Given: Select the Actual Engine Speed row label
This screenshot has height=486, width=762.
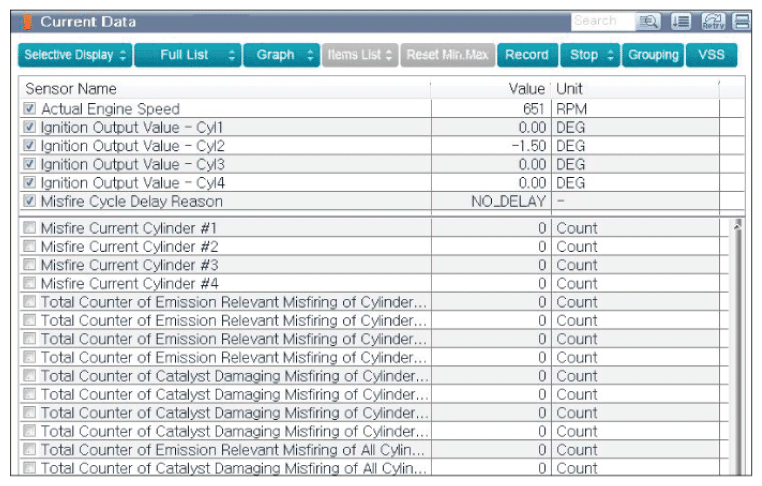Looking at the screenshot, I should [110, 109].
